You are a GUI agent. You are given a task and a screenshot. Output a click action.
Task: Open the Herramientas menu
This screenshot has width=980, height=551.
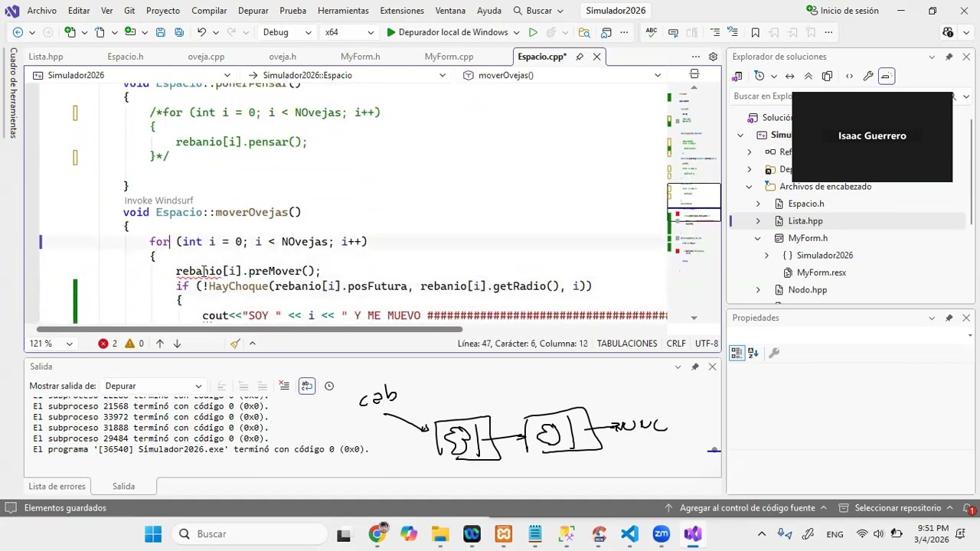(343, 11)
